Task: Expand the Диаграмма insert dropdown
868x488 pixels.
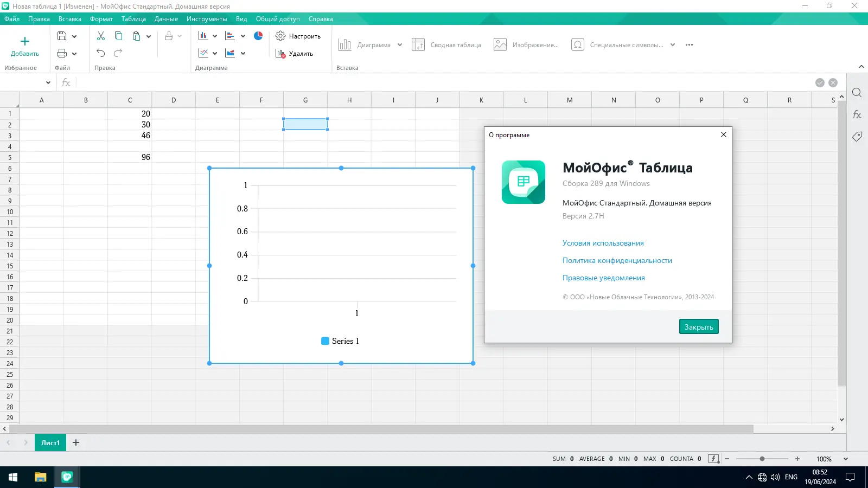Action: (400, 45)
